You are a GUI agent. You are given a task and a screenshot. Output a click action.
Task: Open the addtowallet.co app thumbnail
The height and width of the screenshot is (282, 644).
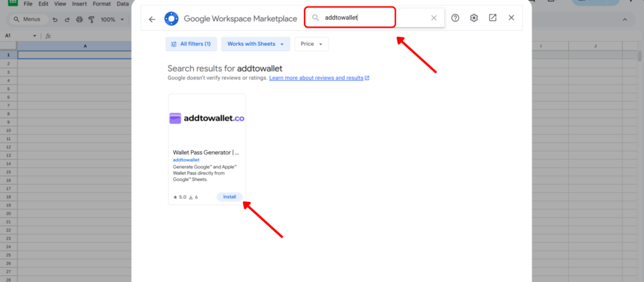[206, 118]
